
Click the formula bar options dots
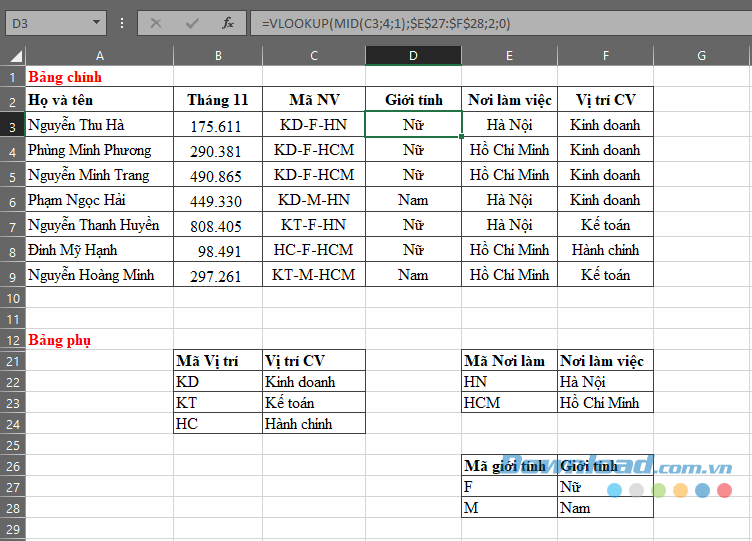122,23
